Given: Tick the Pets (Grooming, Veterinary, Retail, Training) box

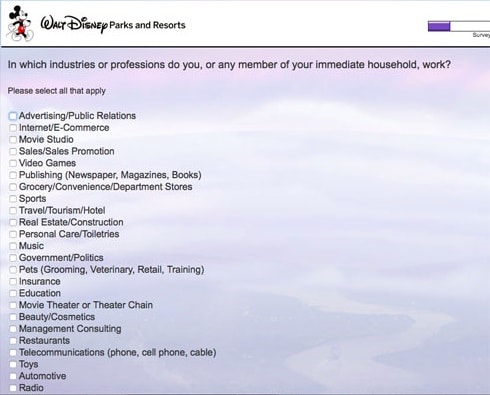Looking at the screenshot, I should click(x=13, y=270).
